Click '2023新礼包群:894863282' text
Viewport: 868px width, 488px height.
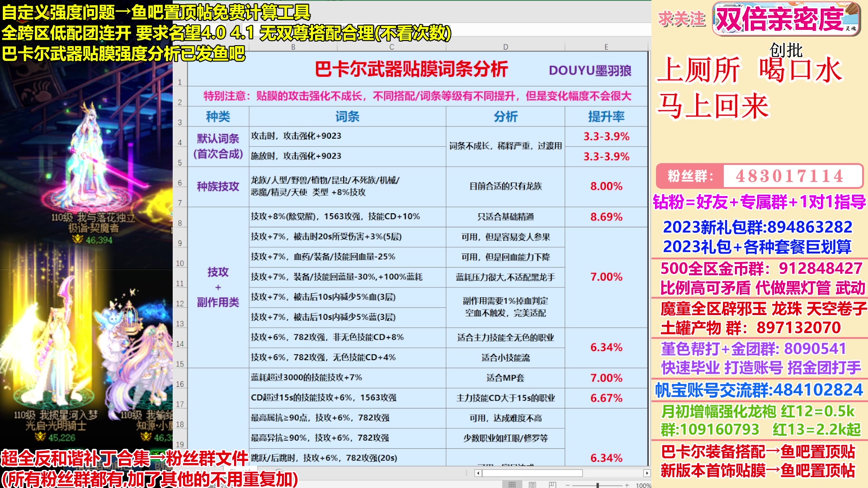[757, 227]
